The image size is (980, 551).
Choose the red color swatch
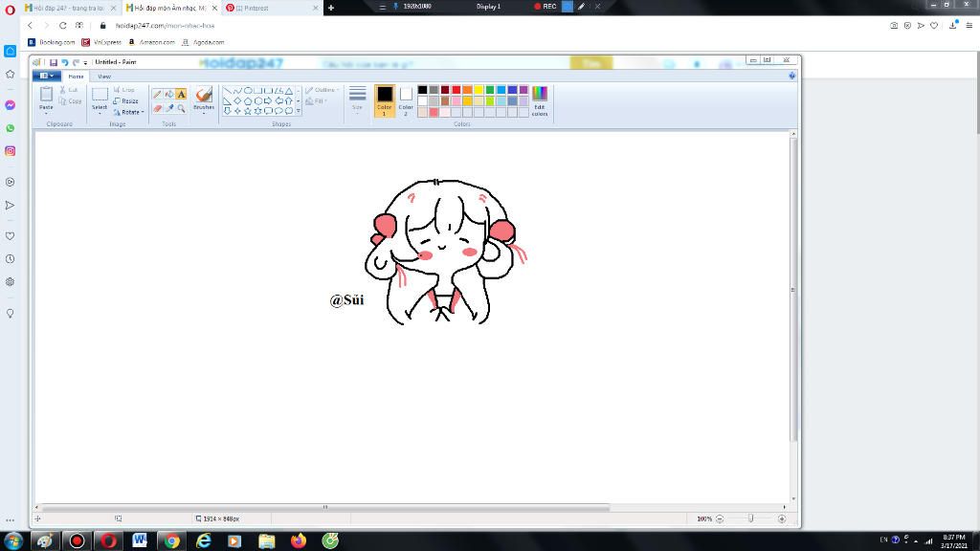click(x=457, y=90)
